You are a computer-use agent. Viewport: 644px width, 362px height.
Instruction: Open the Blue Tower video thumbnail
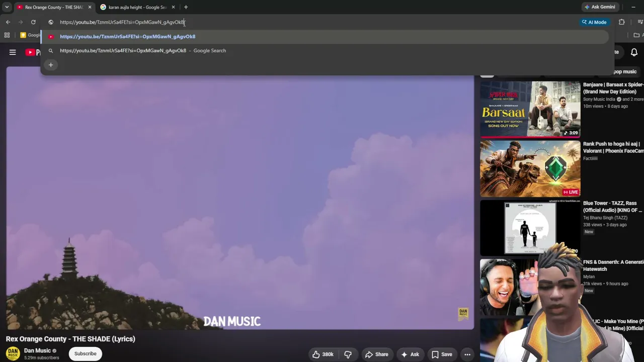[x=530, y=228]
